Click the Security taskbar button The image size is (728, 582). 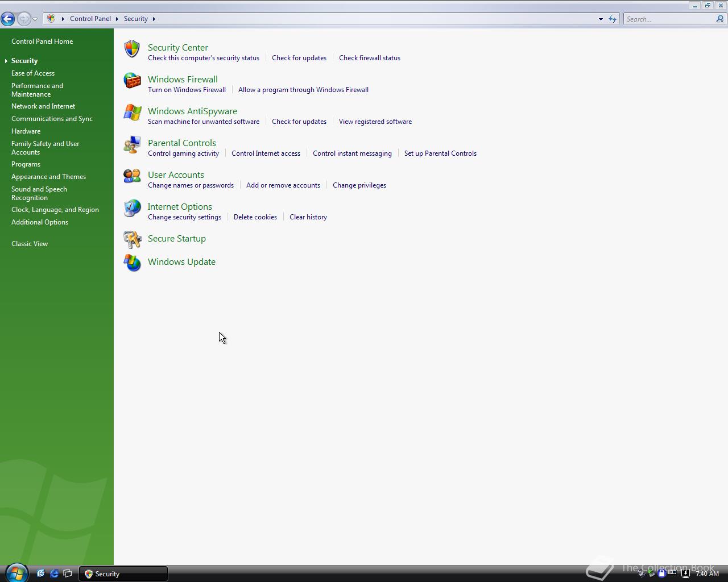point(123,573)
